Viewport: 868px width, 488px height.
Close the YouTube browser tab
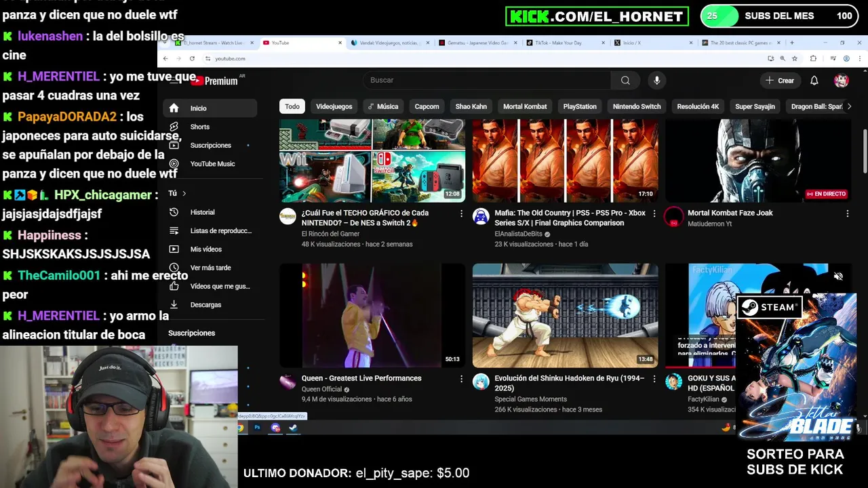point(340,43)
